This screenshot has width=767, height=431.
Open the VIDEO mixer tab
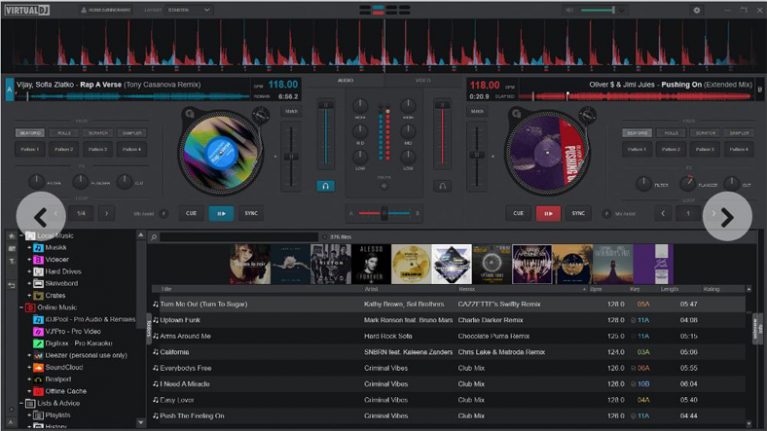(423, 80)
